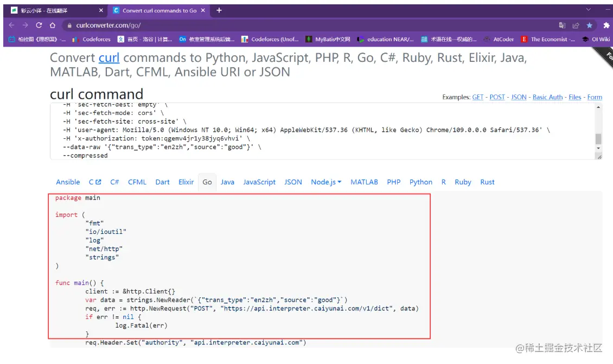The image size is (613, 364).
Task: Click the share page icon in address bar
Action: point(576,25)
